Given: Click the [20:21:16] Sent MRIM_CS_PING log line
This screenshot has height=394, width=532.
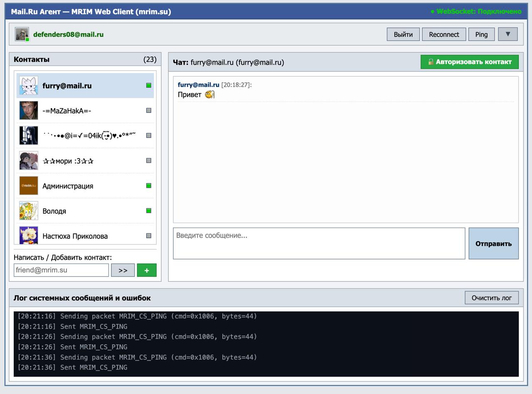Looking at the screenshot, I should (72, 326).
